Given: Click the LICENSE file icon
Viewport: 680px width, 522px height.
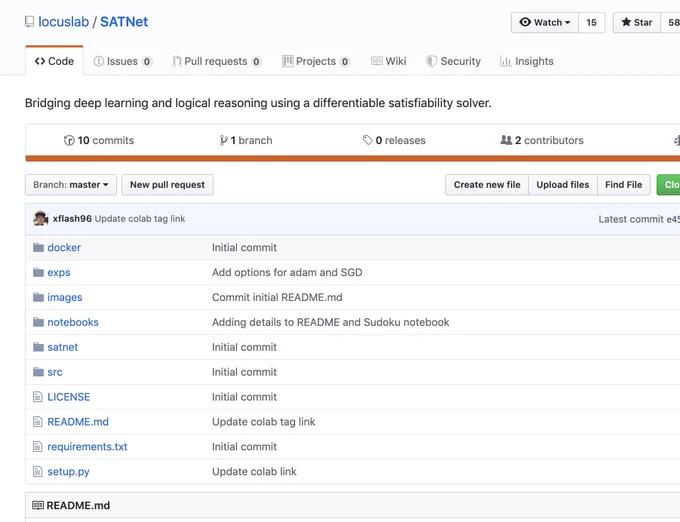Looking at the screenshot, I should (38, 397).
